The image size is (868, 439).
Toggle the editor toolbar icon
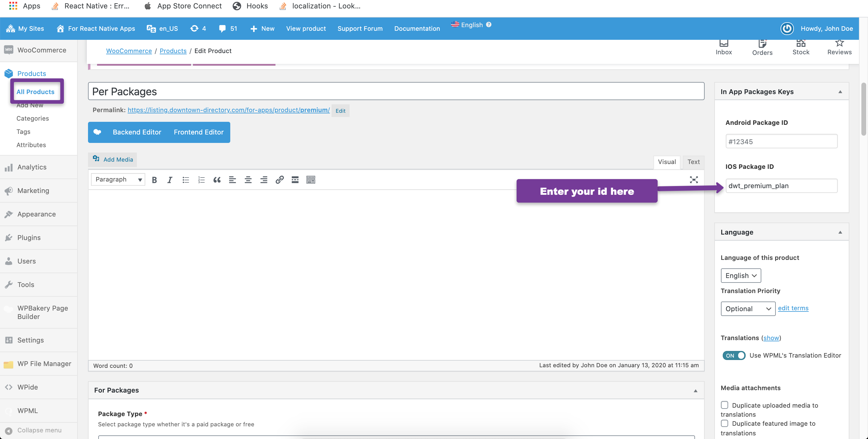pyautogui.click(x=311, y=180)
